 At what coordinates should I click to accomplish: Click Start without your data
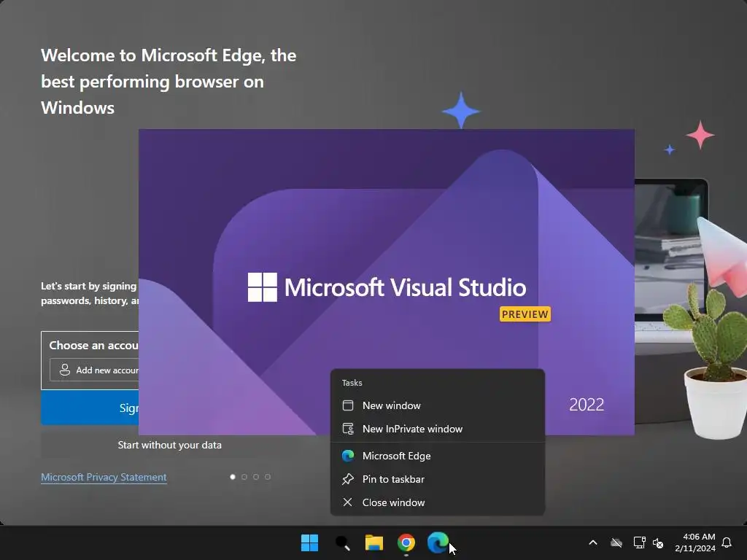click(x=169, y=446)
